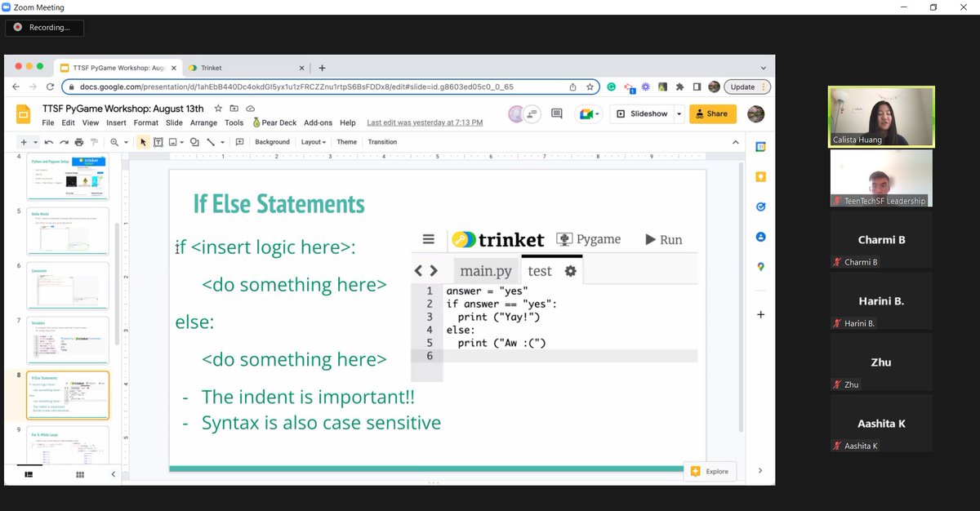Image resolution: width=980 pixels, height=511 pixels.
Task: Star the TTSF PyGame Workshop presentation
Action: tap(218, 109)
